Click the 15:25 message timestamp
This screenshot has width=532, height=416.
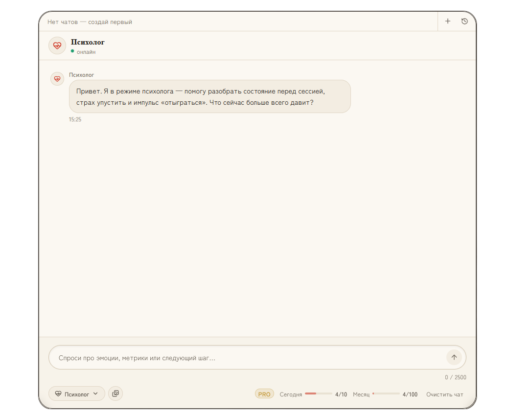[75, 119]
